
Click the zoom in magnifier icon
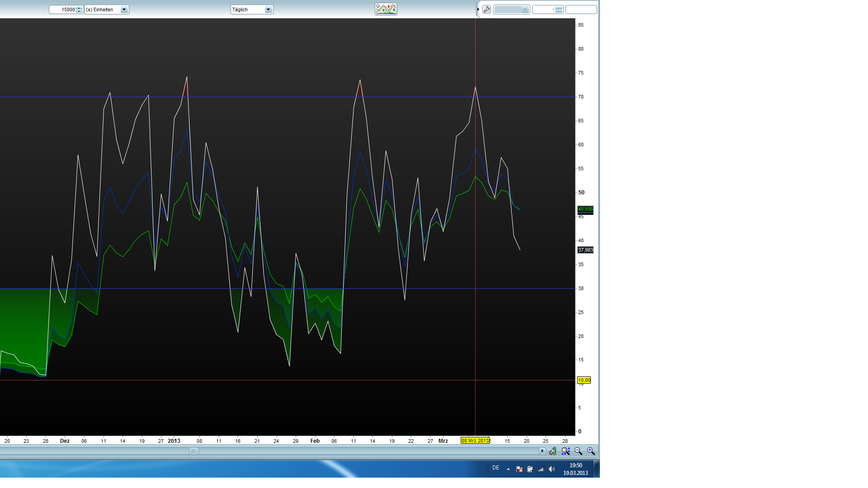591,451
